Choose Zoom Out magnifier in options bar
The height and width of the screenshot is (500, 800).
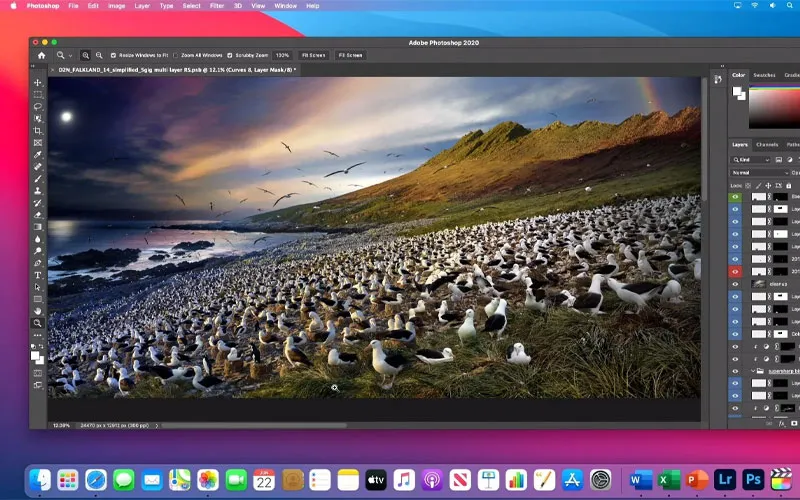98,55
